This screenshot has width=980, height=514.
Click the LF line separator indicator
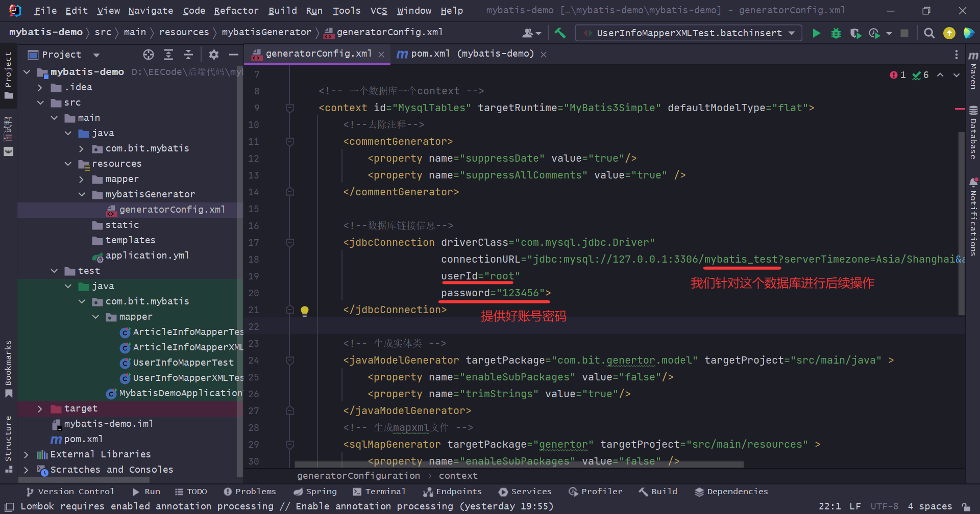[855, 506]
